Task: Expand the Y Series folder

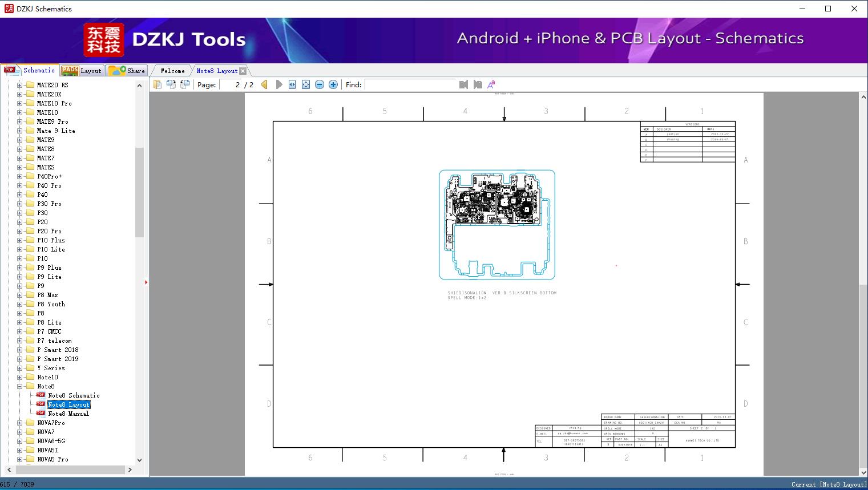Action: click(20, 368)
